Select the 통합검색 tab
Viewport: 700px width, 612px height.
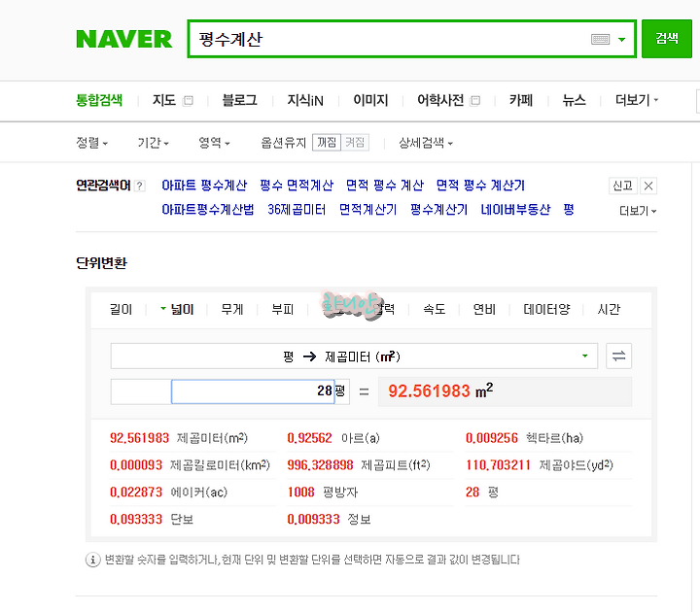pyautogui.click(x=99, y=100)
